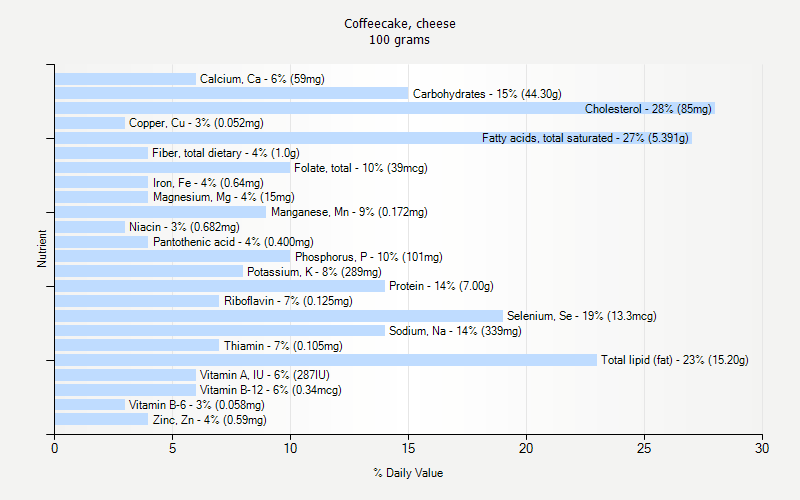This screenshot has height=500, width=800.
Task: Click the "Zinc, Zn - 4% (0.59mg)" label
Action: pyautogui.click(x=210, y=420)
